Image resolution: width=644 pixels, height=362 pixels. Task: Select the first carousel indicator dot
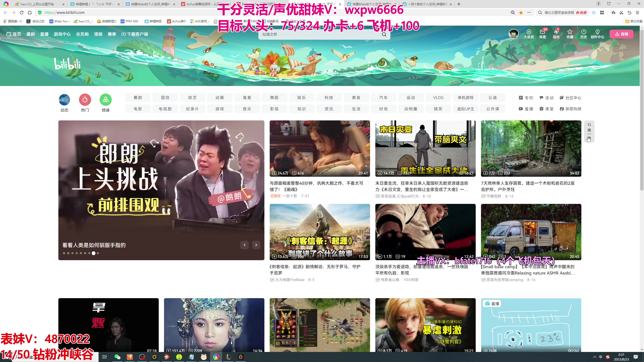pyautogui.click(x=64, y=253)
